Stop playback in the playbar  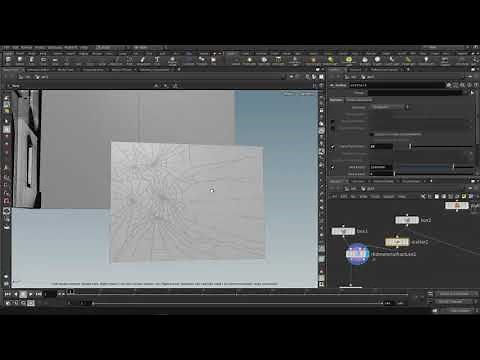point(23,294)
